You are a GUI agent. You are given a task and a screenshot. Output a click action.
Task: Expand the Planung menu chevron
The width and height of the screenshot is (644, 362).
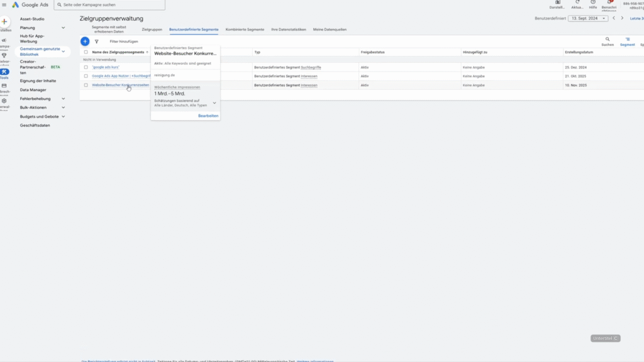64,28
